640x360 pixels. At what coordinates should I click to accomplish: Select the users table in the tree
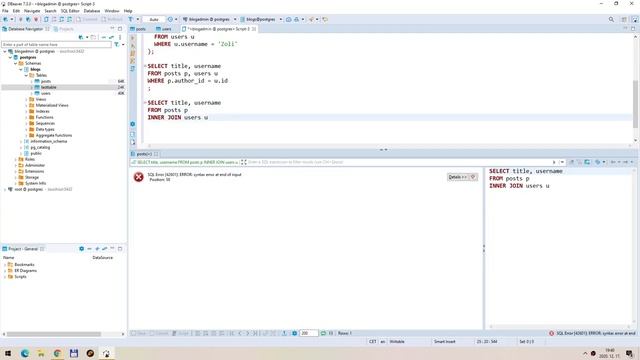[46, 93]
